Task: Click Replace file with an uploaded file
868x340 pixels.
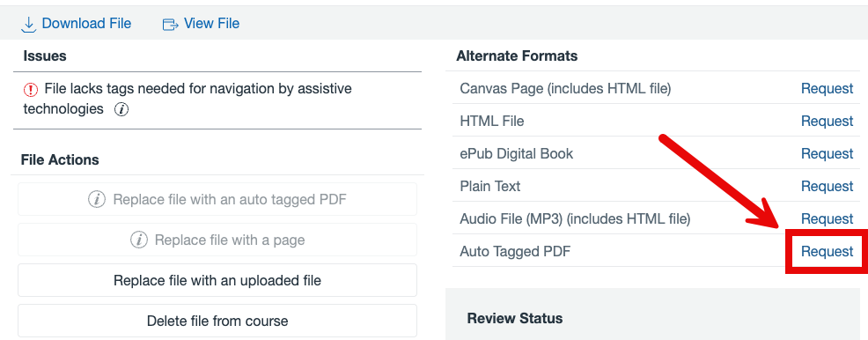Action: click(217, 280)
